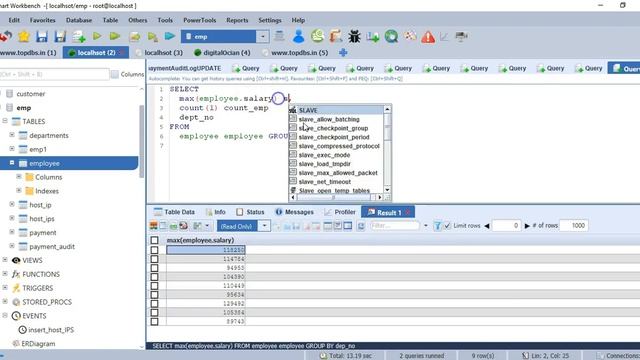Expand the Columns folder under employee
Screen dimensions: 640x360
click(x=19, y=176)
